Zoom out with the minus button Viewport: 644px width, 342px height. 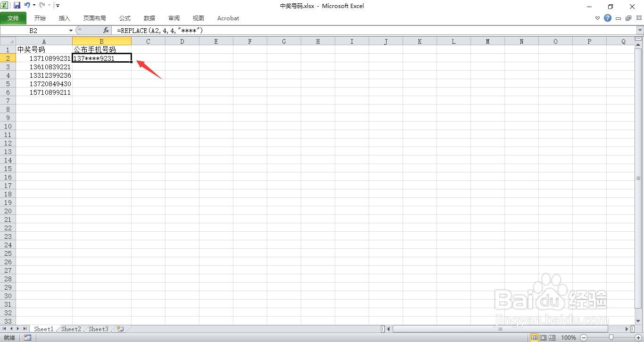pyautogui.click(x=584, y=337)
